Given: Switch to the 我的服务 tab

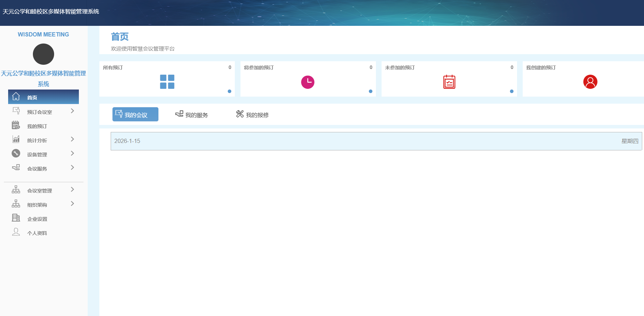Looking at the screenshot, I should pos(192,115).
